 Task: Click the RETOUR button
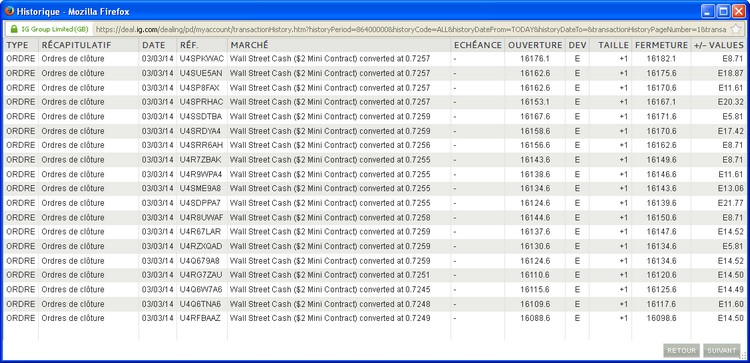pyautogui.click(x=681, y=351)
